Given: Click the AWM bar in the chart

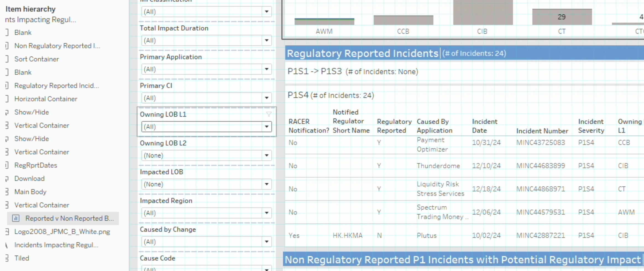Looking at the screenshot, I should coord(324,22).
